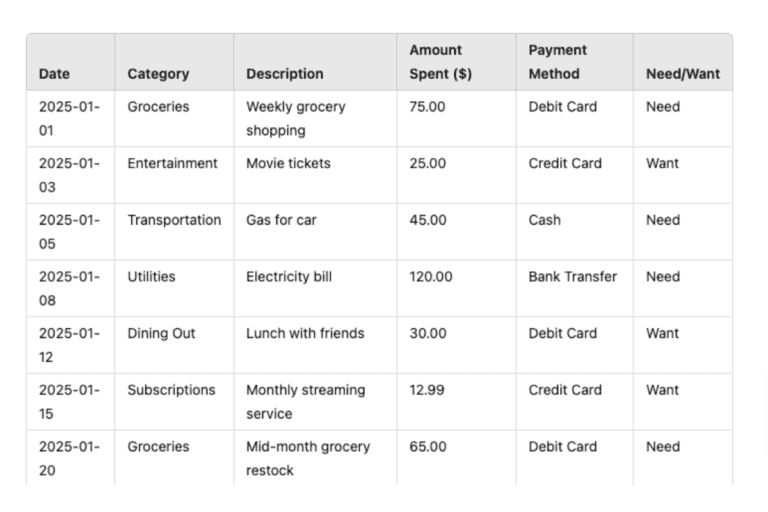Select the Entertainment category cell
The height and width of the screenshot is (512, 768).
pos(172,164)
